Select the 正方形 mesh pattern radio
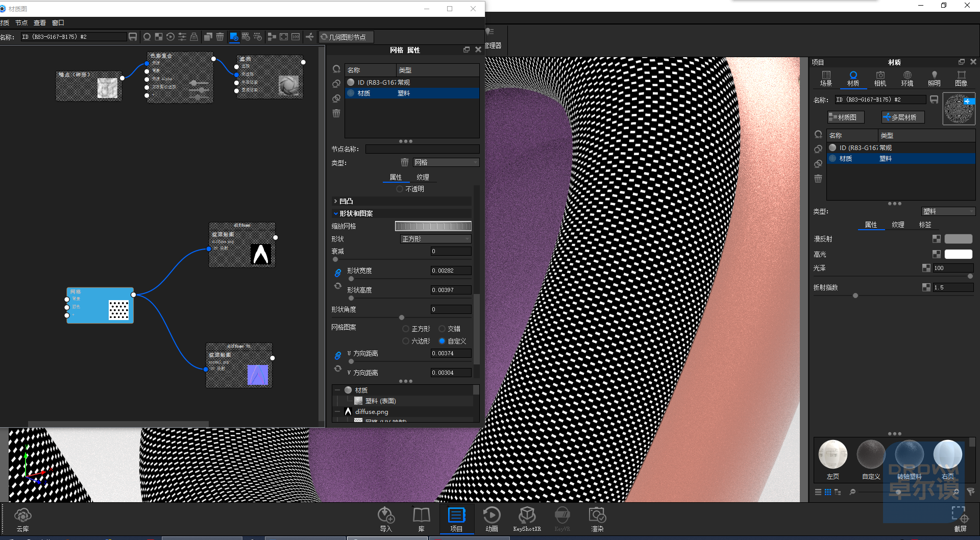The height and width of the screenshot is (540, 980). coord(406,329)
